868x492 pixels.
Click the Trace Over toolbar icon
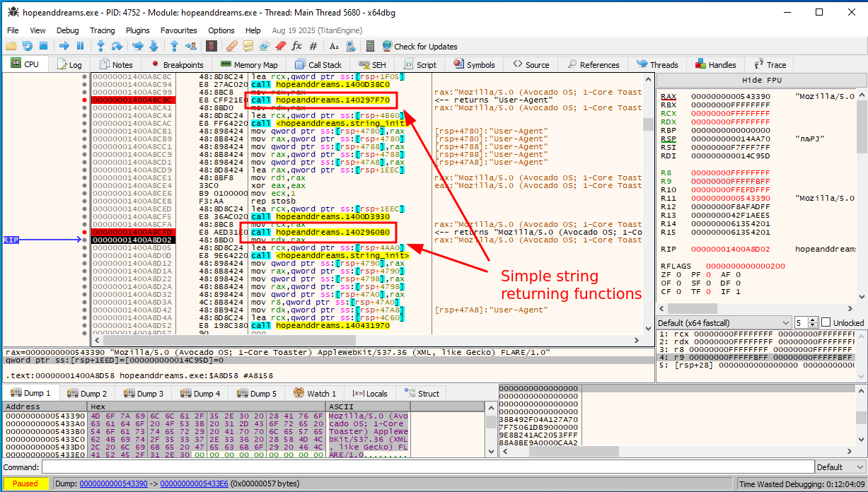pos(154,46)
